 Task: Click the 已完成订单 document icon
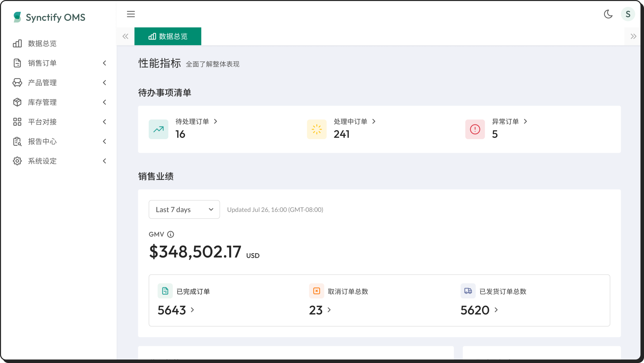pos(165,291)
